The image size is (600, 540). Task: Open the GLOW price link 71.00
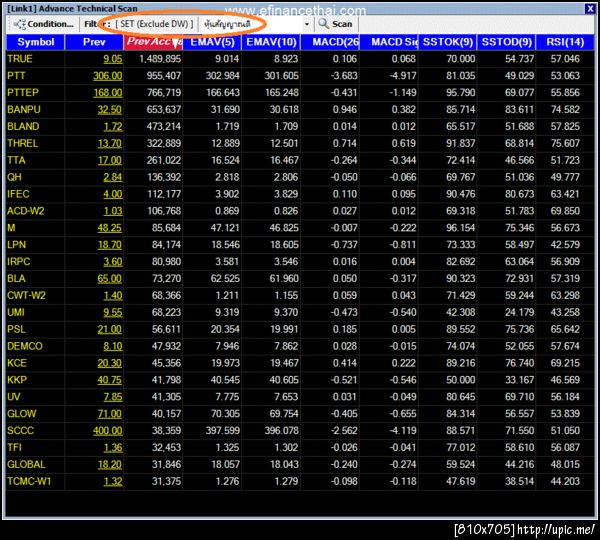click(x=109, y=414)
